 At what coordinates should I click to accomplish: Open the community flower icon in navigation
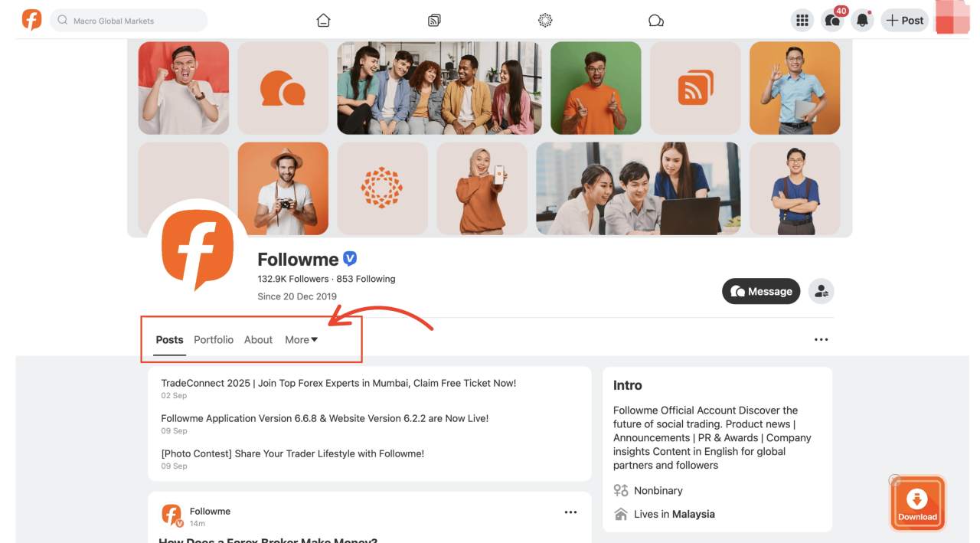coord(544,20)
